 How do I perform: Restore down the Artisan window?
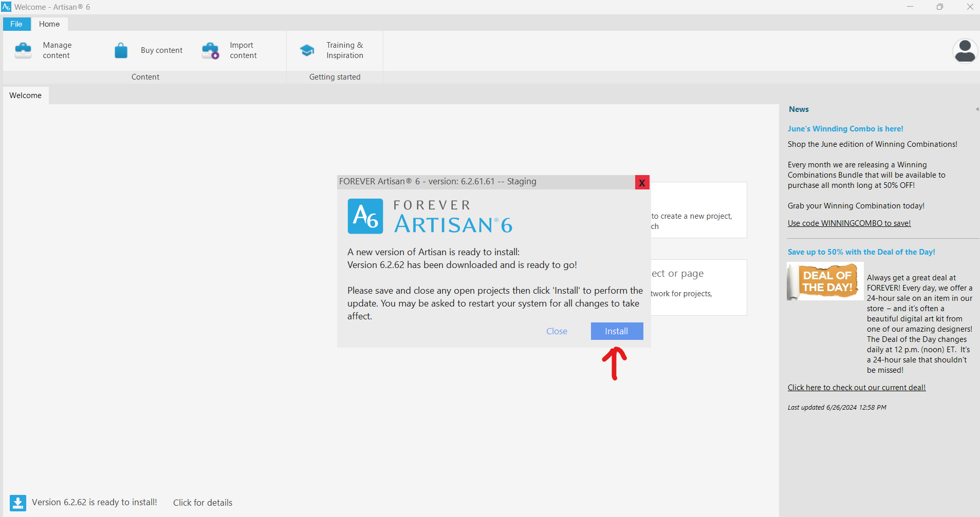point(940,7)
